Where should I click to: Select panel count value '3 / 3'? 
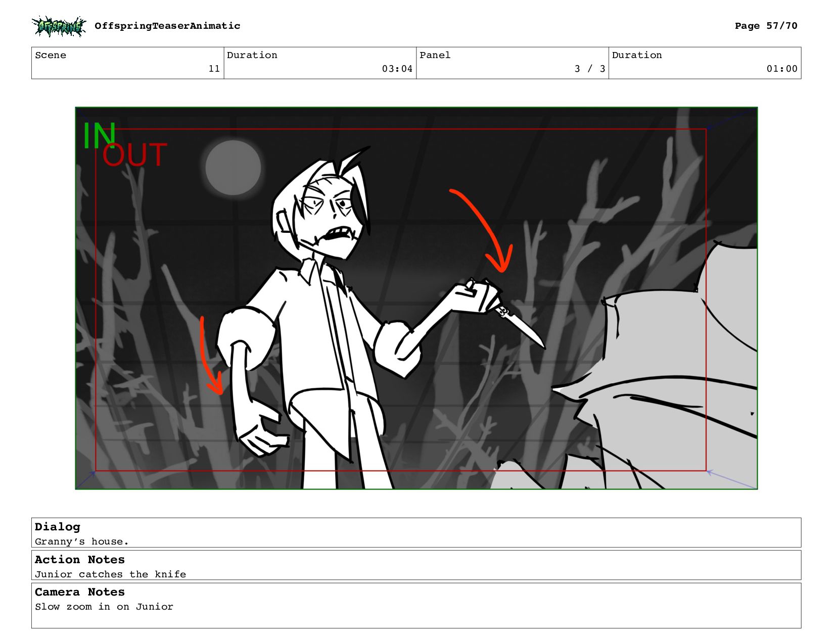point(590,69)
